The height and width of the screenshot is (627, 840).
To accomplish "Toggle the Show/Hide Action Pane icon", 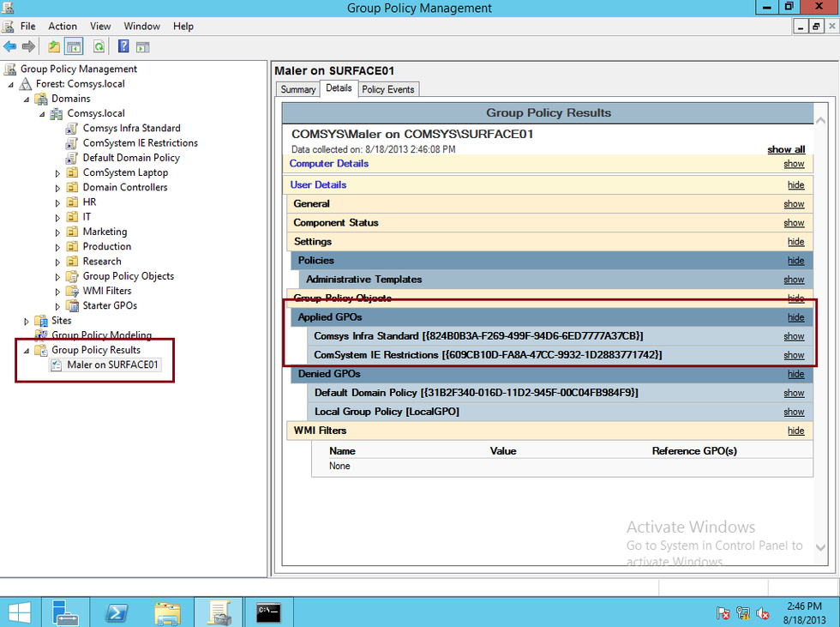I will point(142,46).
